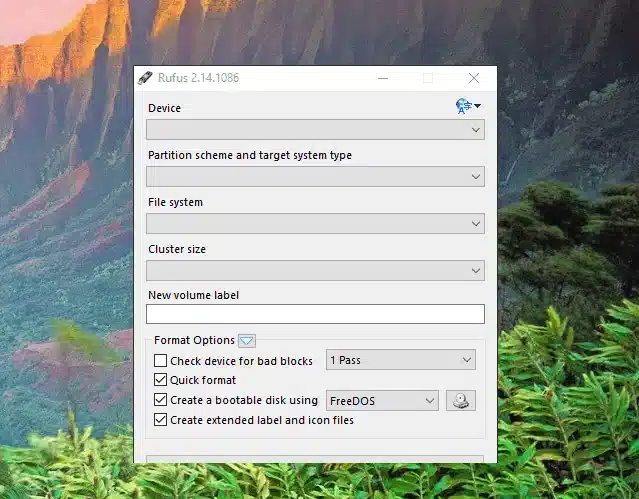Click the Cluster size label
Viewport: 639px width, 499px height.
[177, 249]
